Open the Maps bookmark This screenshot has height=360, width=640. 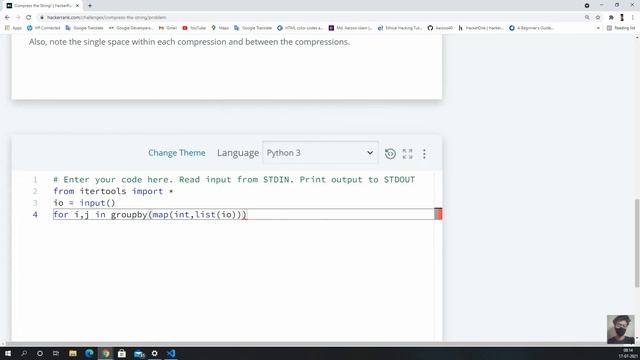click(x=220, y=28)
